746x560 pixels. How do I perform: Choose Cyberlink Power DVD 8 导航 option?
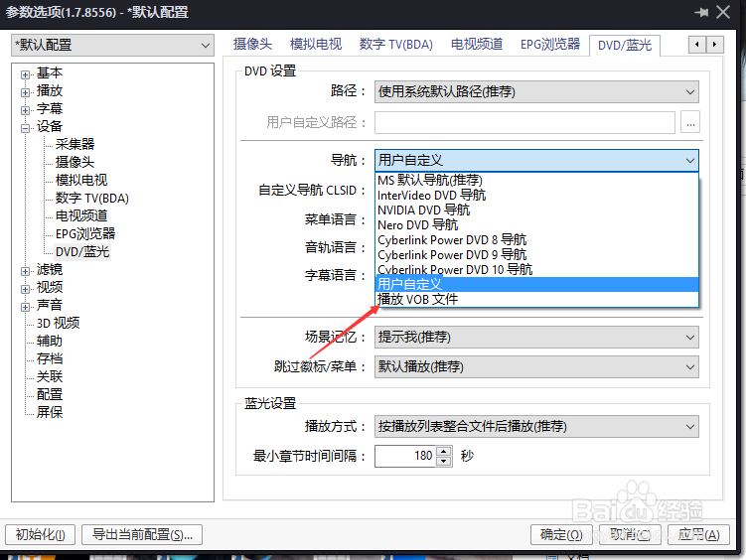click(536, 240)
